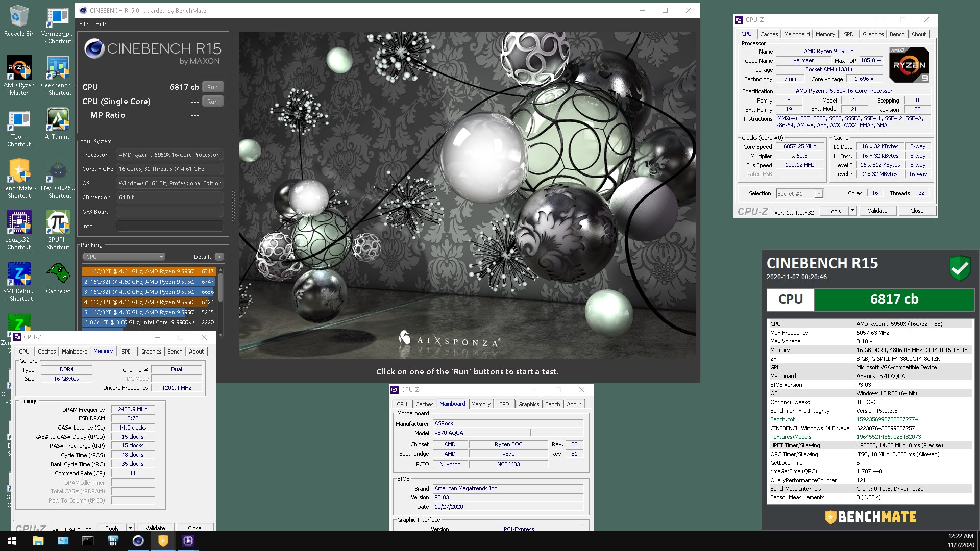Launch Cacheset desktop icon
Viewport: 980px width, 551px height.
(x=58, y=279)
